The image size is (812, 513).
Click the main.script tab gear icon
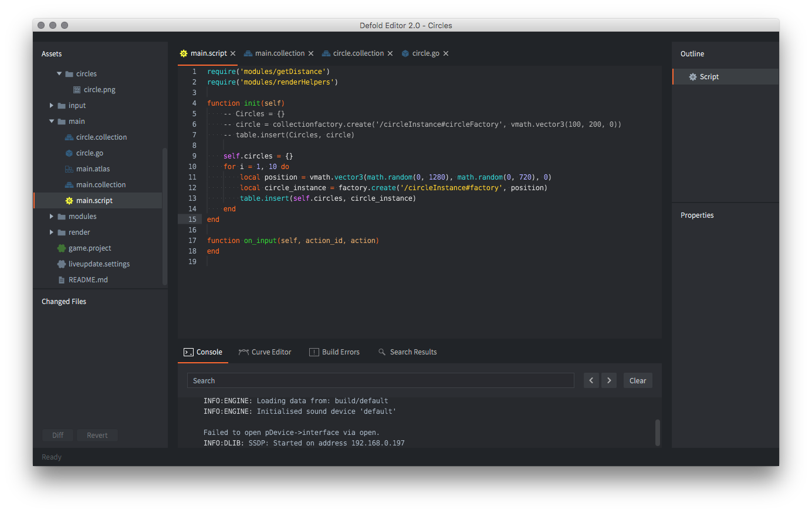(x=184, y=53)
